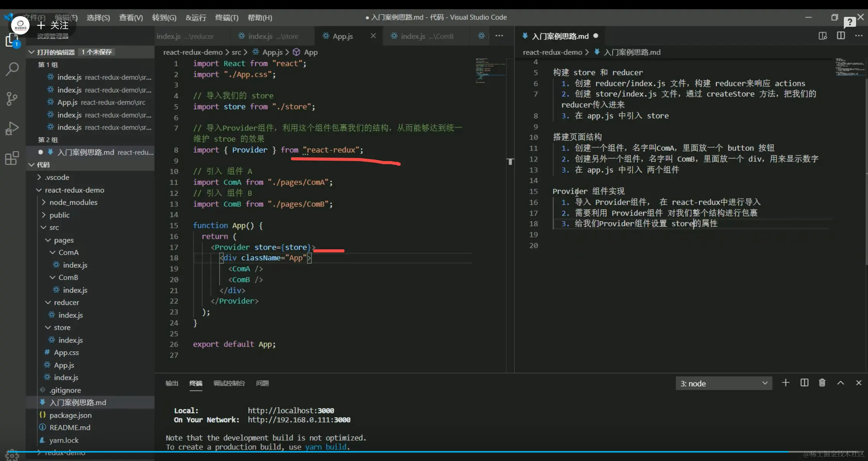Open the markdown preview to the side
868x461 pixels.
pos(822,36)
